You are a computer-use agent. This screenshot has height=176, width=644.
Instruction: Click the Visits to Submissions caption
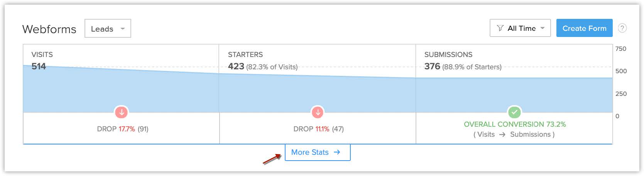click(x=514, y=134)
